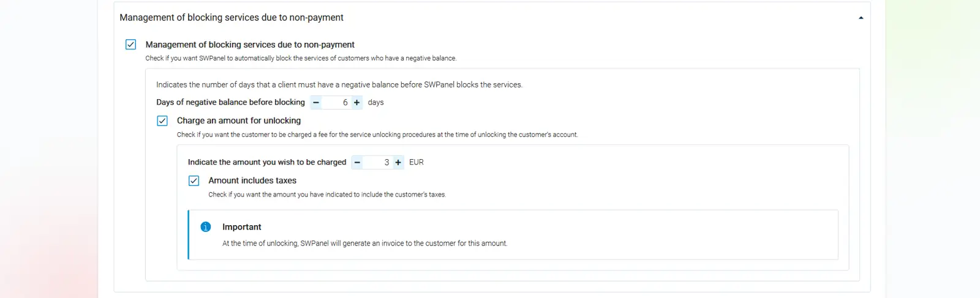Viewport: 980px width, 298px height.
Task: Toggle the blocking services management checkbox
Action: (130, 45)
